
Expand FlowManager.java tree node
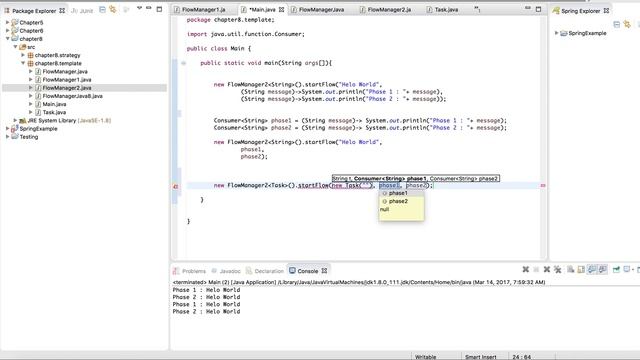click(31, 71)
